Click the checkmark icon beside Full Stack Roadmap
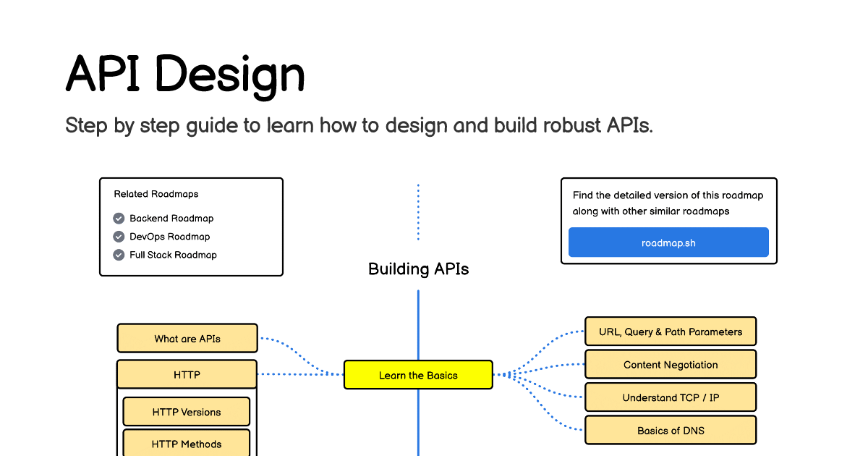Screen dimensions: 868x456 click(x=119, y=255)
